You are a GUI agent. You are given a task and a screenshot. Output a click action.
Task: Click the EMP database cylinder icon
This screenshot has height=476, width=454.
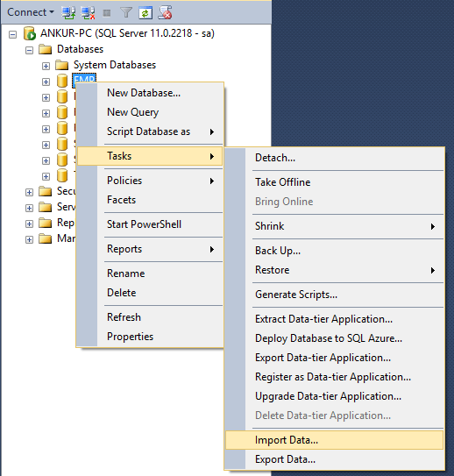pyautogui.click(x=62, y=81)
